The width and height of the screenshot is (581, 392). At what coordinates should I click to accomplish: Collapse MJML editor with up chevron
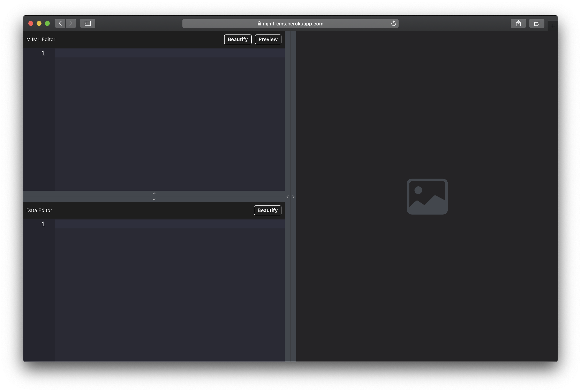(154, 193)
